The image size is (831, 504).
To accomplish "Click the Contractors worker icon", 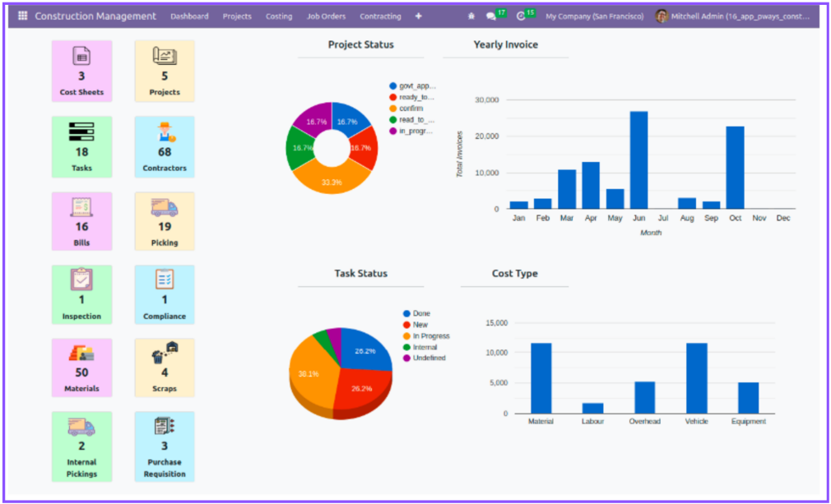I will click(165, 132).
